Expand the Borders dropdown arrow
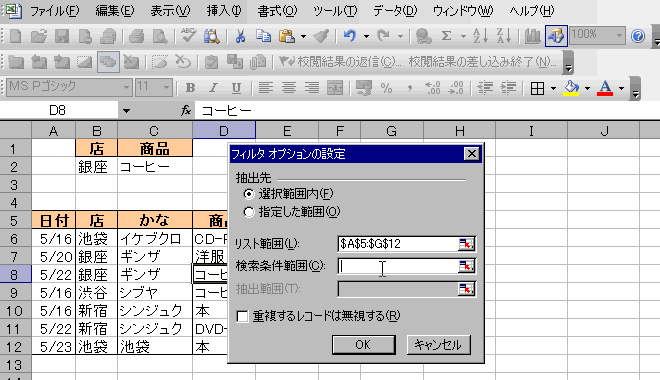Screen dimensions: 660x380 point(554,88)
